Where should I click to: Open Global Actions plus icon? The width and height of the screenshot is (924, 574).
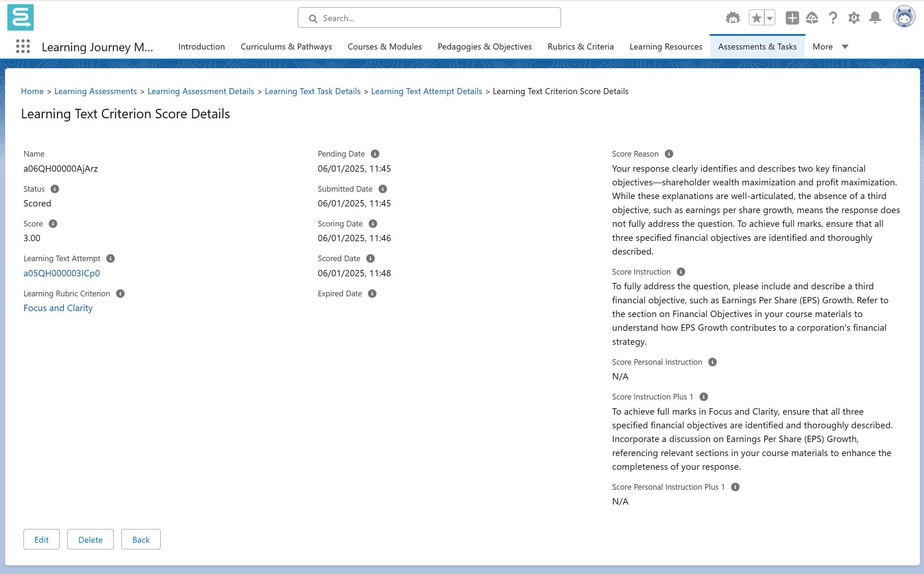(792, 18)
